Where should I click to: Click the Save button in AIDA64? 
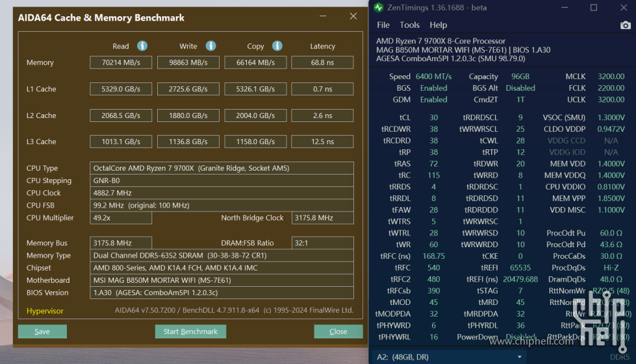[42, 332]
